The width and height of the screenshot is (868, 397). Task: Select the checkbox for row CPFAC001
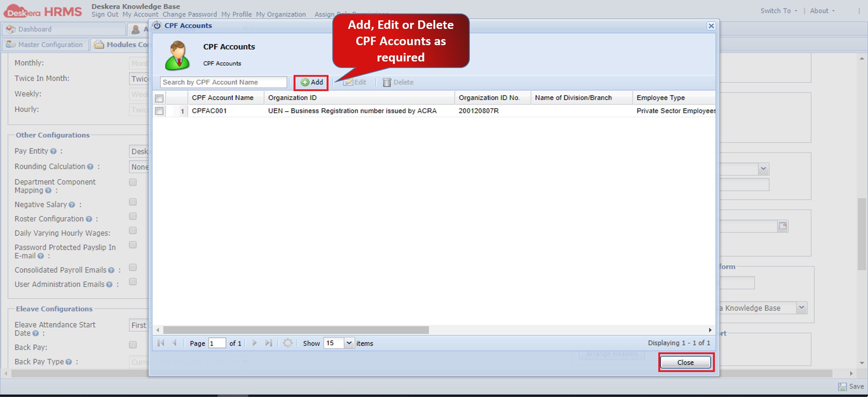click(x=159, y=111)
